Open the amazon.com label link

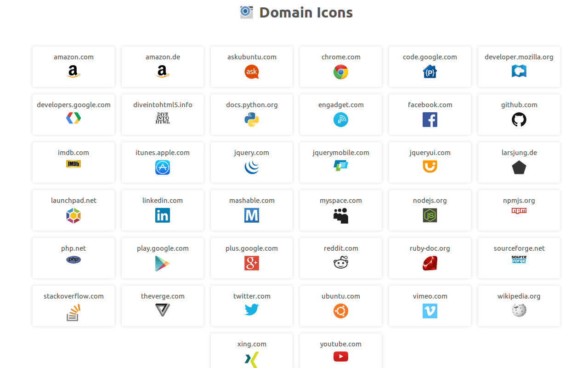coord(73,57)
